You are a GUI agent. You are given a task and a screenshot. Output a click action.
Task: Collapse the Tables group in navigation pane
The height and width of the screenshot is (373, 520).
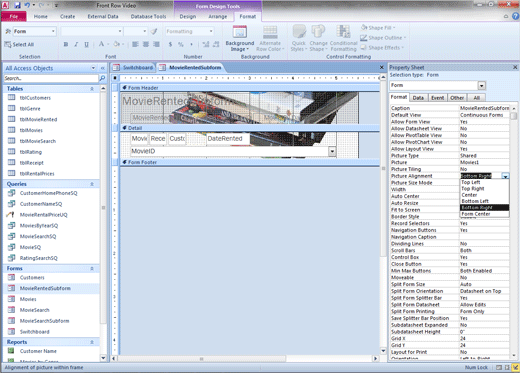92,89
